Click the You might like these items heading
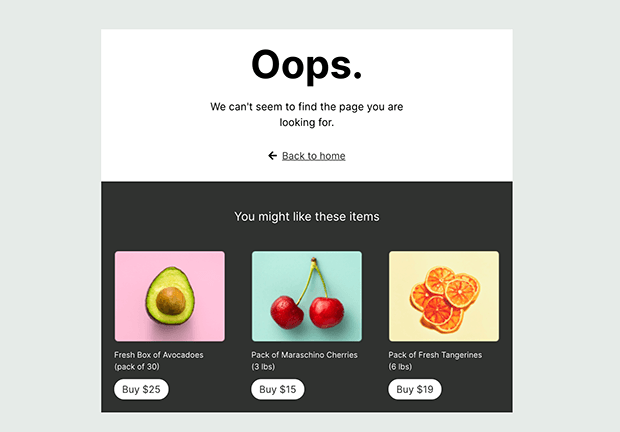 [x=307, y=216]
